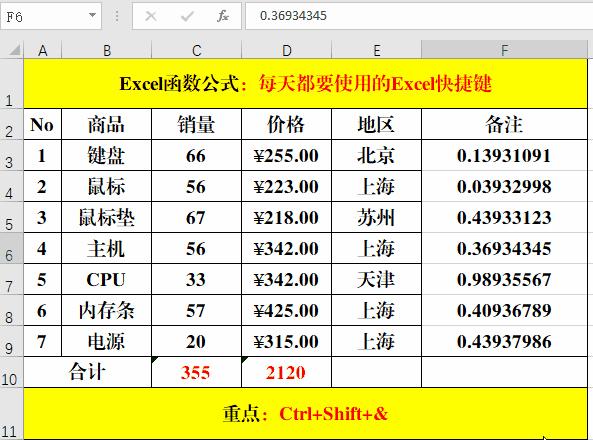
Task: Select row 2 header
Action: tap(11, 124)
